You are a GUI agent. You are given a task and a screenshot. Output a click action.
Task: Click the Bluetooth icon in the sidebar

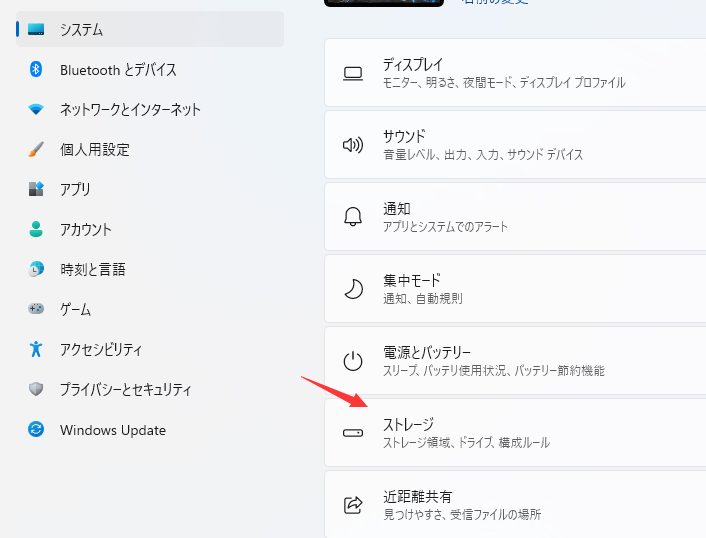pyautogui.click(x=37, y=69)
